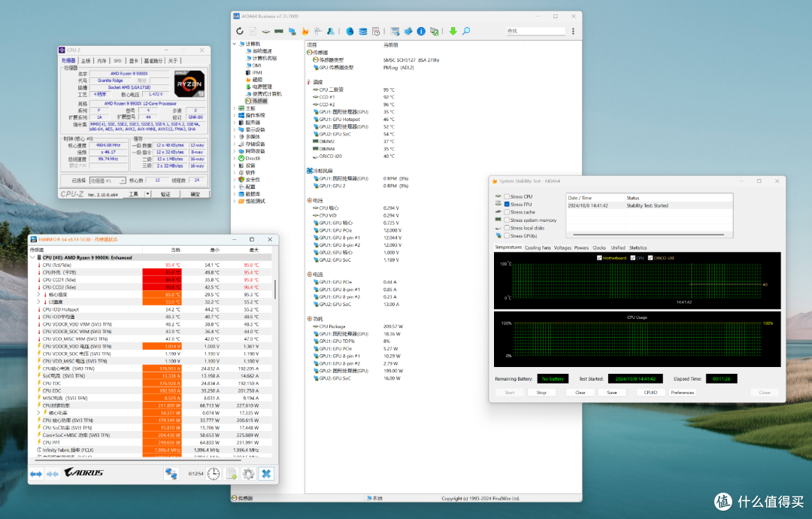This screenshot has width=812, height=519.
Task: Expand the DirectX tree node
Action: 235,159
